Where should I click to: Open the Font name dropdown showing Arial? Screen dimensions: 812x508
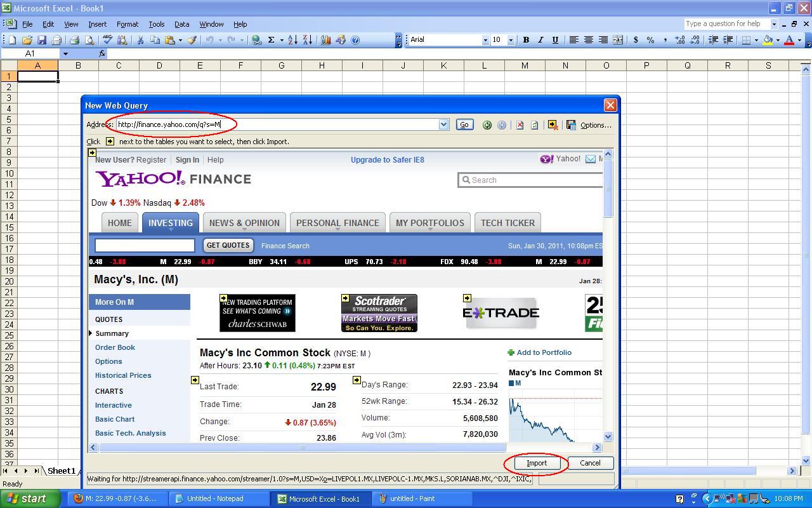485,40
